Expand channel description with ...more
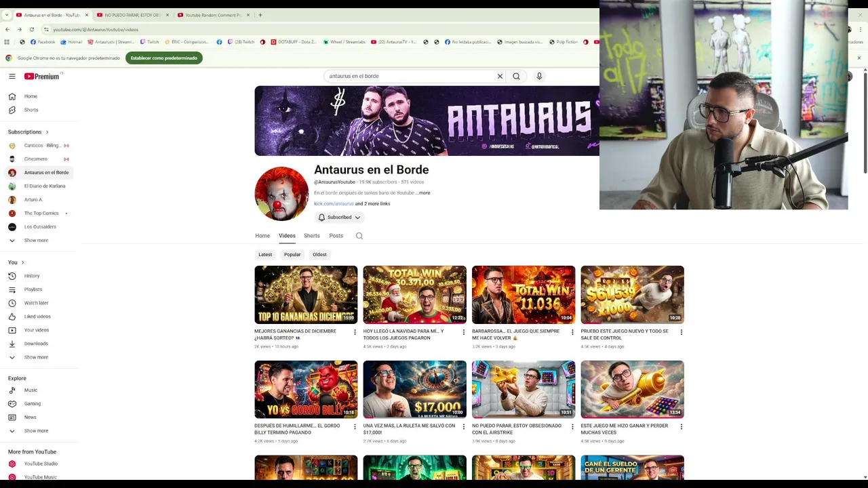Screen dimensions: 868x488 pos(423,193)
